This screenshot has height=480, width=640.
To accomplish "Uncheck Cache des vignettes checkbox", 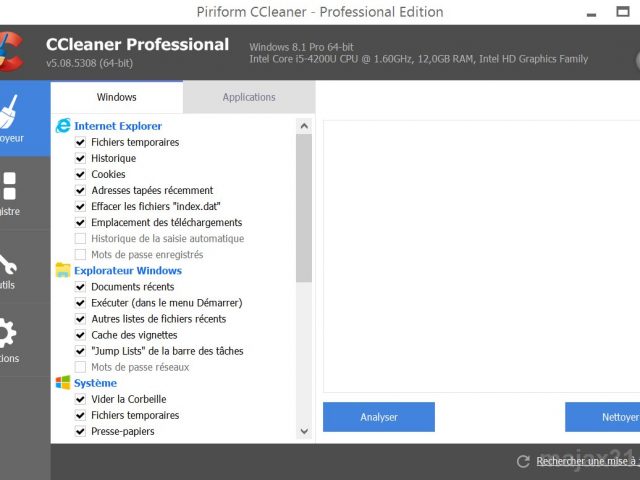I will [80, 335].
